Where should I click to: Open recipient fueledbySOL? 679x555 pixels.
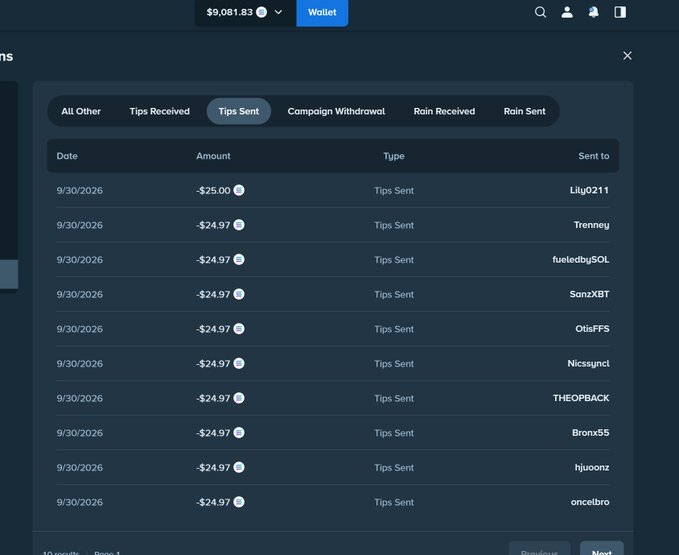581,260
